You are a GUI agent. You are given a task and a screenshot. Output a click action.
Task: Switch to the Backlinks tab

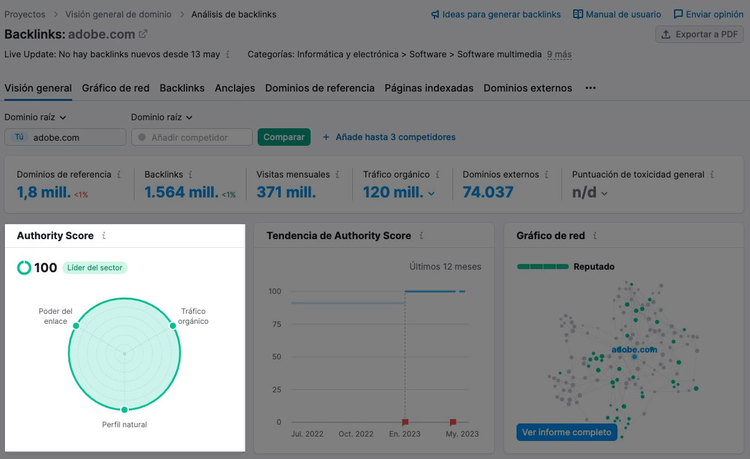coord(182,88)
